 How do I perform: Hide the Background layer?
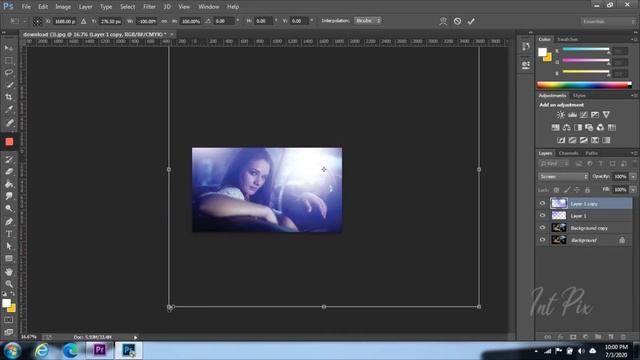click(x=542, y=240)
